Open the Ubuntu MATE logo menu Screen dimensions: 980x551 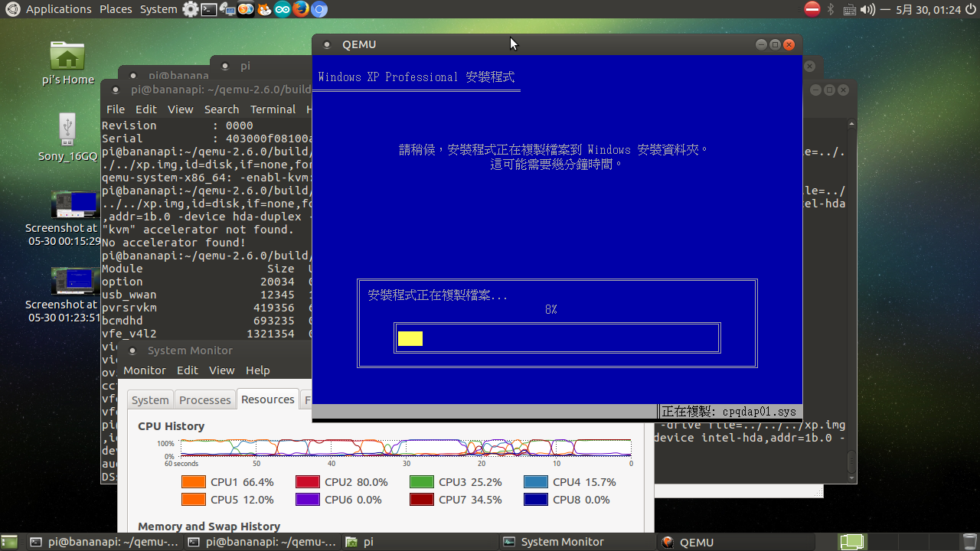[12, 9]
